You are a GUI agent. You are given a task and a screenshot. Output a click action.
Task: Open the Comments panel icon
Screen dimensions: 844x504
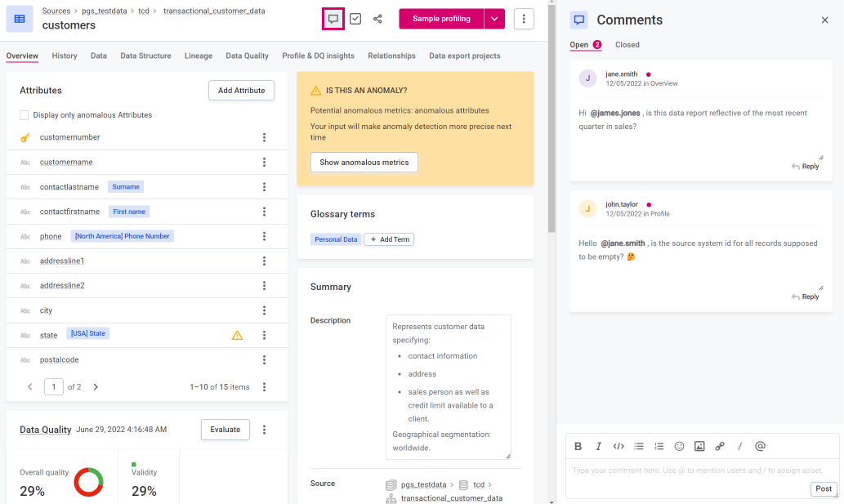[x=335, y=18]
